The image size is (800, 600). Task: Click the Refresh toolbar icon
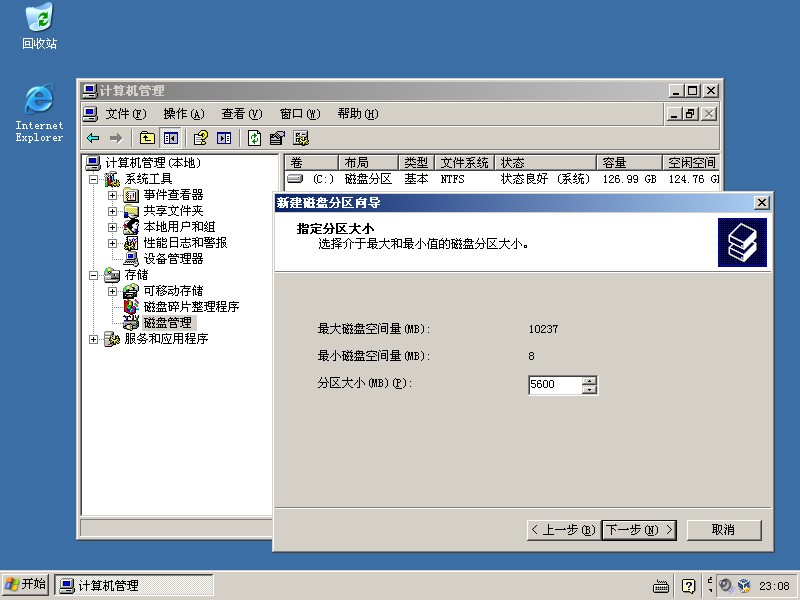coord(254,138)
